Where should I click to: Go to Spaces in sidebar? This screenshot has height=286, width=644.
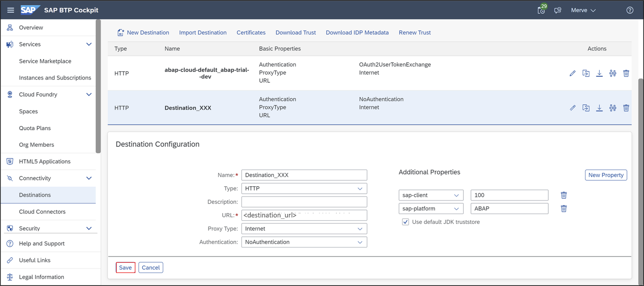click(x=28, y=111)
